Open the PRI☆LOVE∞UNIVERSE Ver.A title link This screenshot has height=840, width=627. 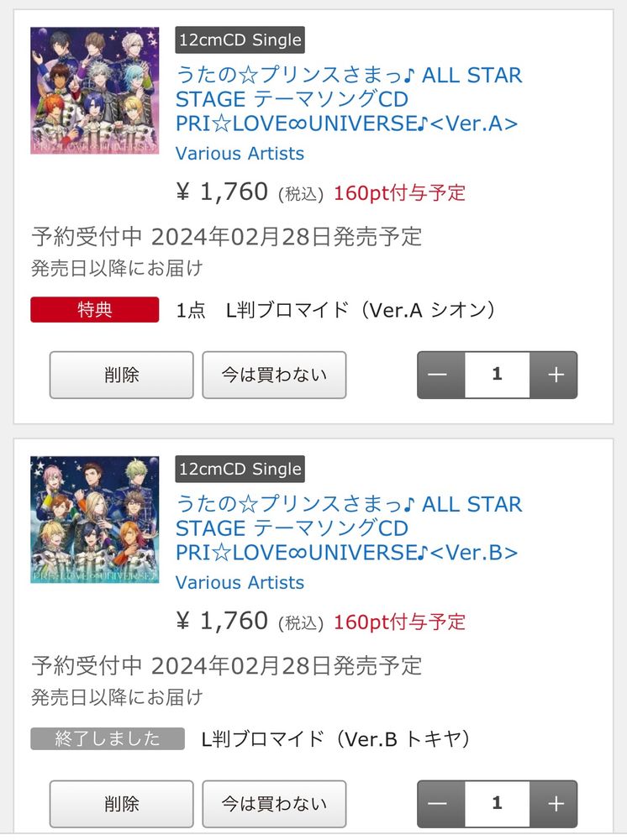click(348, 99)
